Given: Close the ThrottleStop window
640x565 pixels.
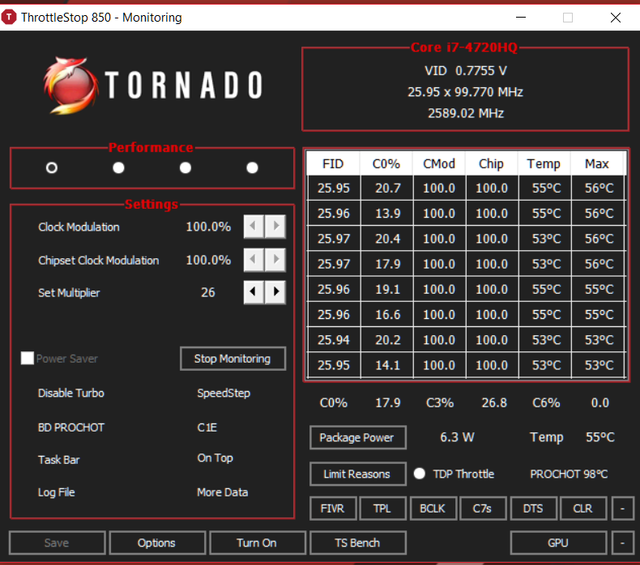Looking at the screenshot, I should [616, 17].
